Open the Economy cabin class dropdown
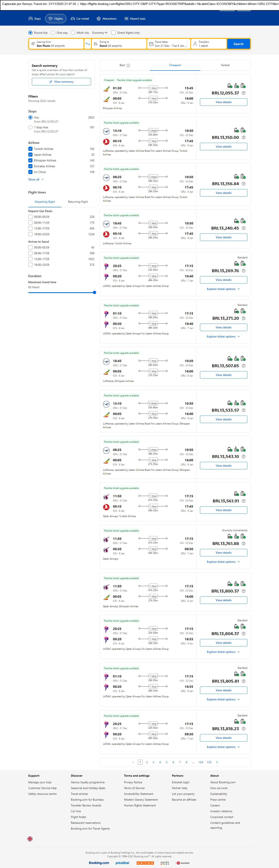 pyautogui.click(x=100, y=33)
